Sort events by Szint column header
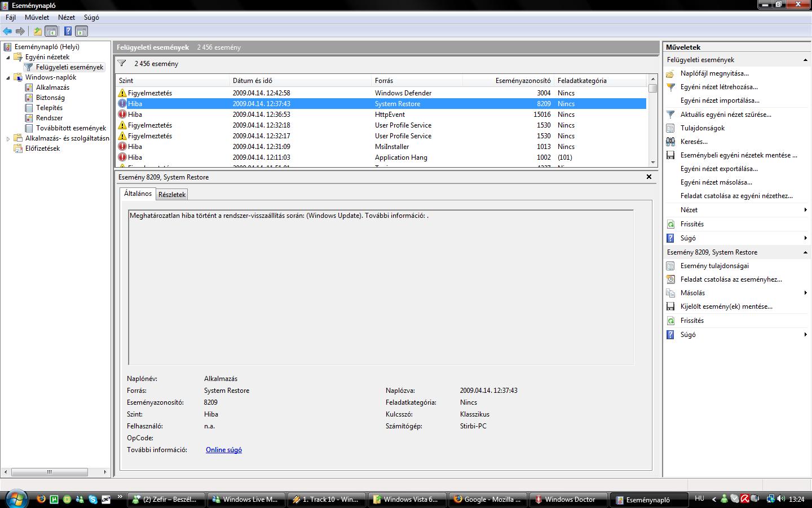812x508 pixels. pyautogui.click(x=173, y=81)
